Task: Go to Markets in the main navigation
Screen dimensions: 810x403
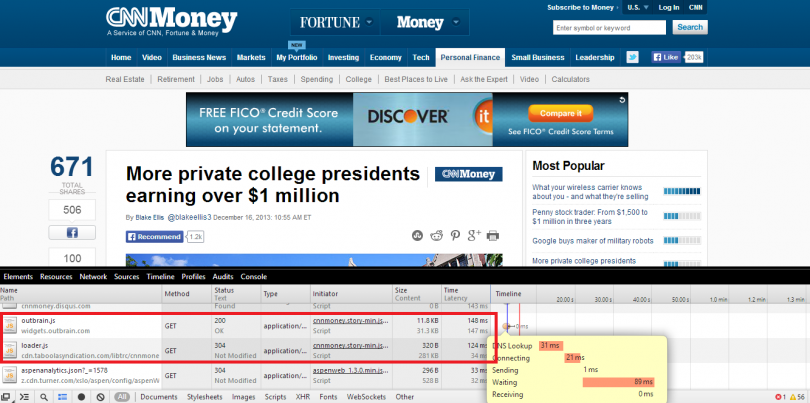Action: click(x=251, y=57)
